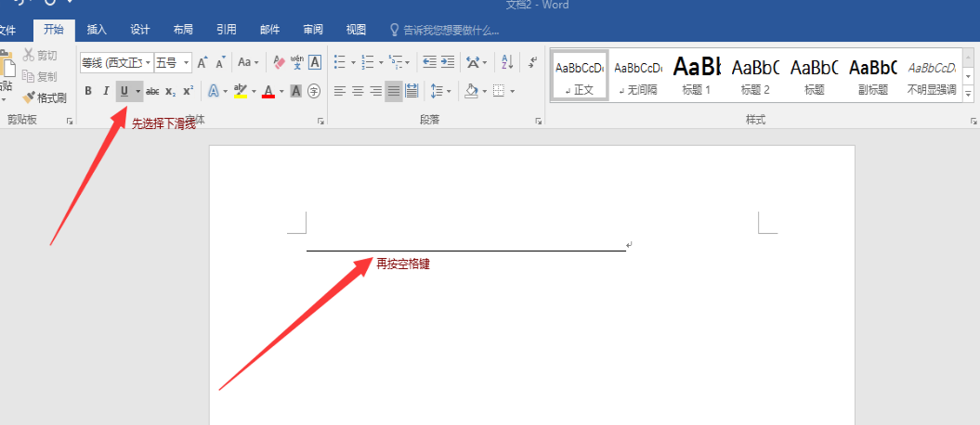Click the 告诉我您想要做什么 search box

444,30
